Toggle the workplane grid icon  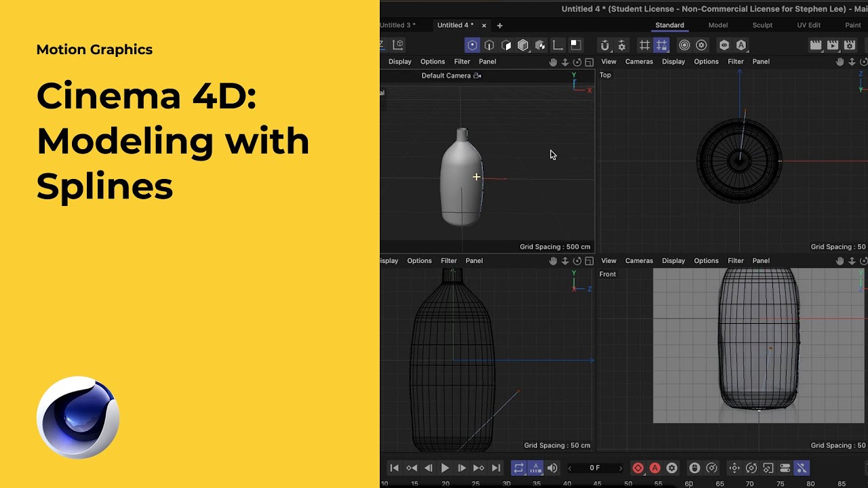[644, 45]
